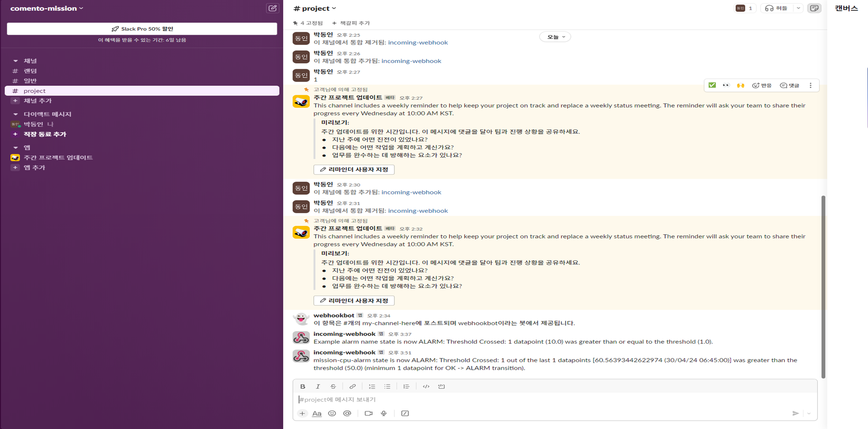Open more message actions menu
This screenshot has width=868, height=429.
click(x=811, y=85)
